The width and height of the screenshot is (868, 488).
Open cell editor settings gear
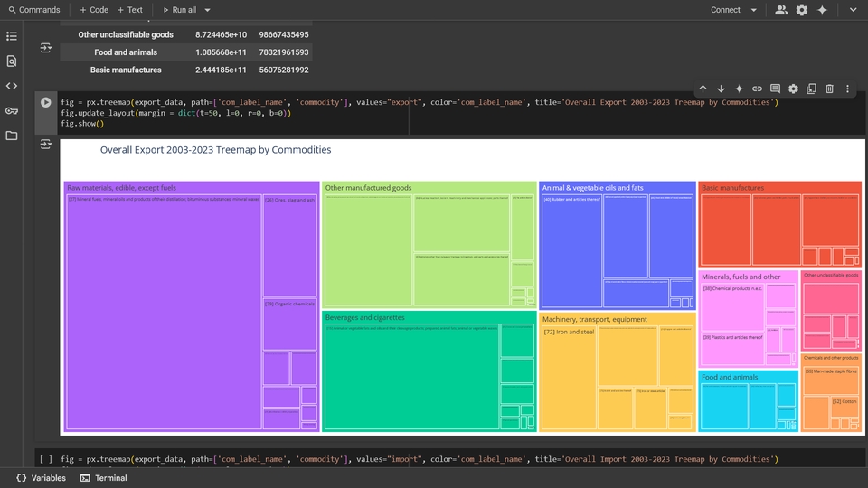point(793,89)
